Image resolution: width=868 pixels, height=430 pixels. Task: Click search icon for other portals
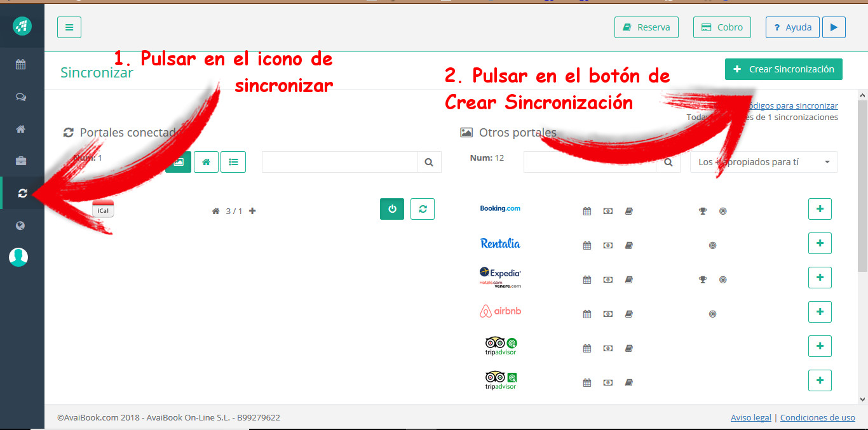coord(668,162)
